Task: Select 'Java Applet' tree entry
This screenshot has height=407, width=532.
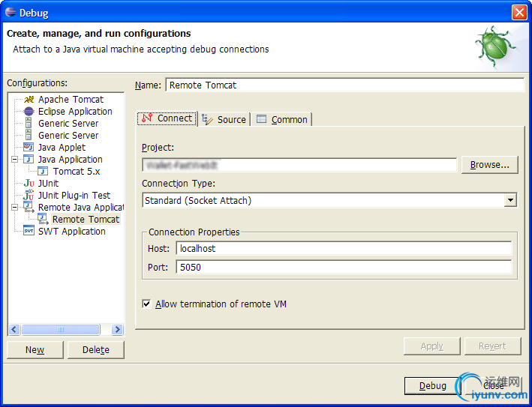Action: [62, 147]
